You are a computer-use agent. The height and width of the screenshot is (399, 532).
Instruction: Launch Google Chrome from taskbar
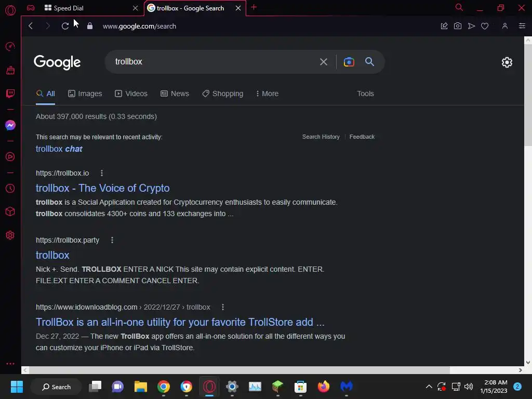point(163,387)
